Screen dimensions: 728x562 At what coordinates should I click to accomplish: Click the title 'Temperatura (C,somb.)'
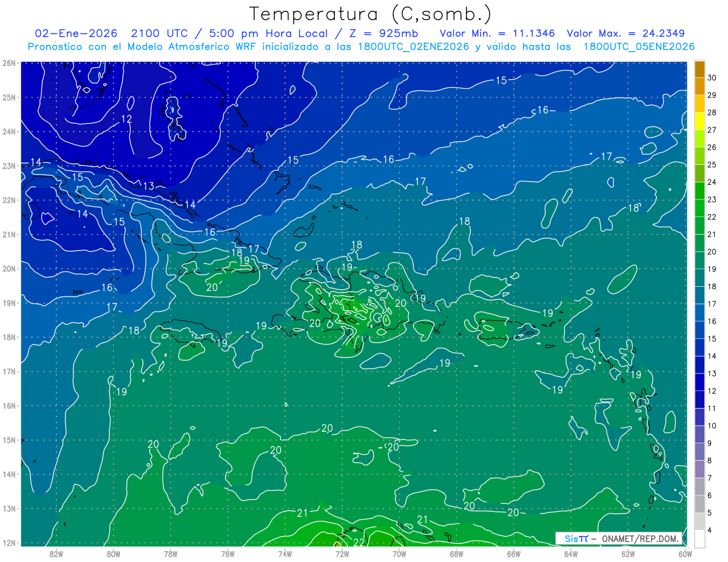coord(371,13)
